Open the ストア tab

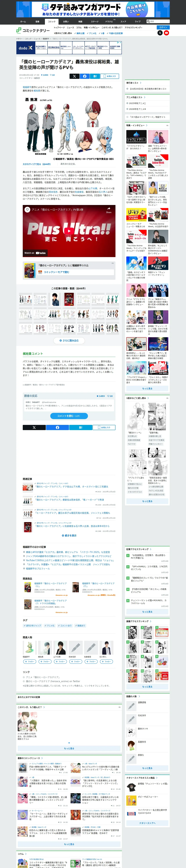(123, 21)
